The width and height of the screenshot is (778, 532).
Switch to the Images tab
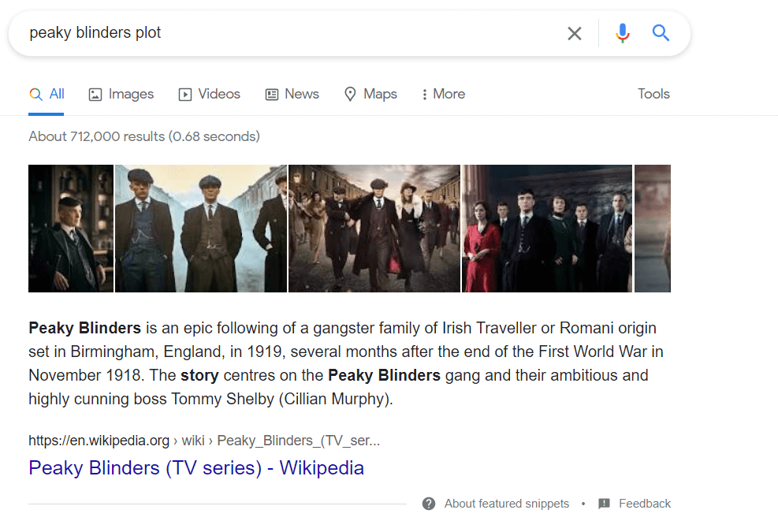click(x=121, y=94)
